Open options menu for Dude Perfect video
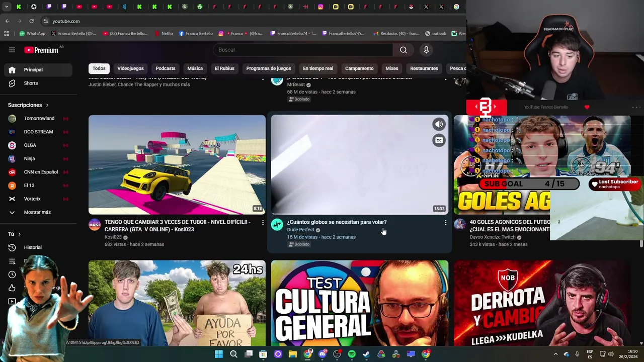The width and height of the screenshot is (644, 362). (x=445, y=222)
